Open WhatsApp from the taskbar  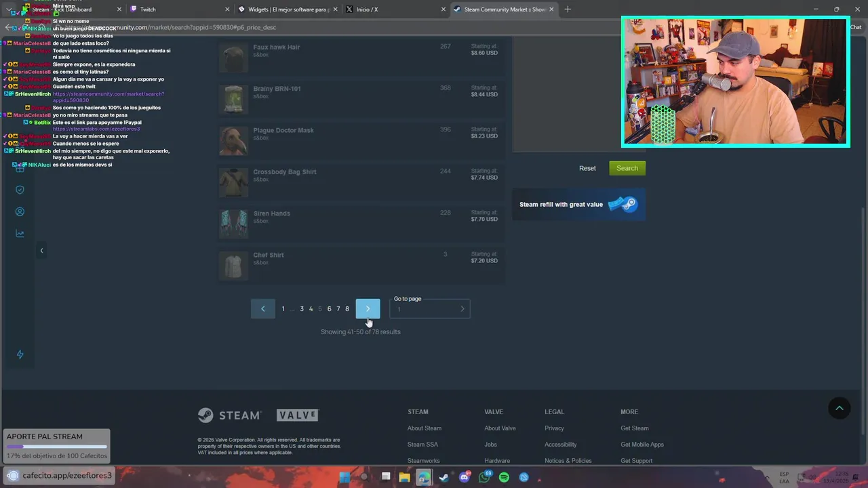click(x=484, y=477)
